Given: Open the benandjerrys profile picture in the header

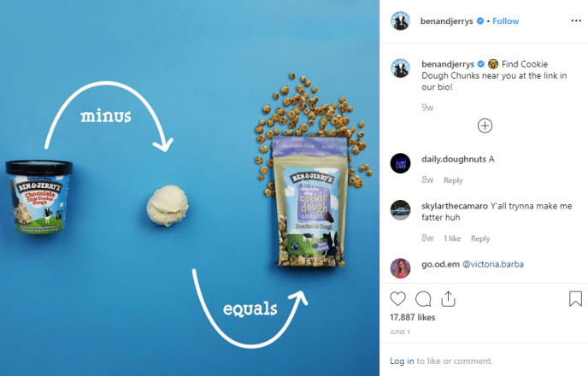Looking at the screenshot, I should [401, 21].
